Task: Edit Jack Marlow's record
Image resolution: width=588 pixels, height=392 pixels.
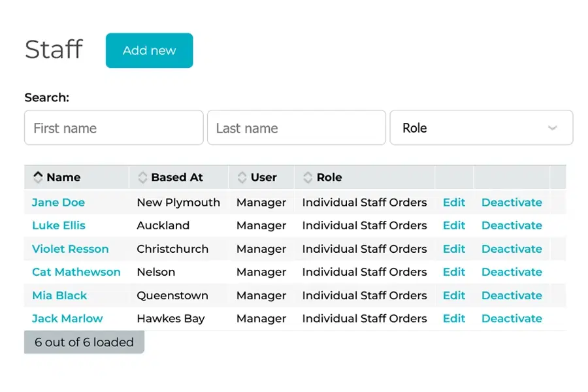Action: point(454,319)
